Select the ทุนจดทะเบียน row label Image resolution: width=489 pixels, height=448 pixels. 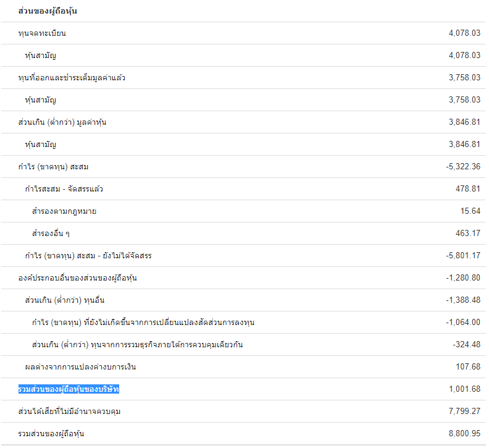[x=42, y=33]
